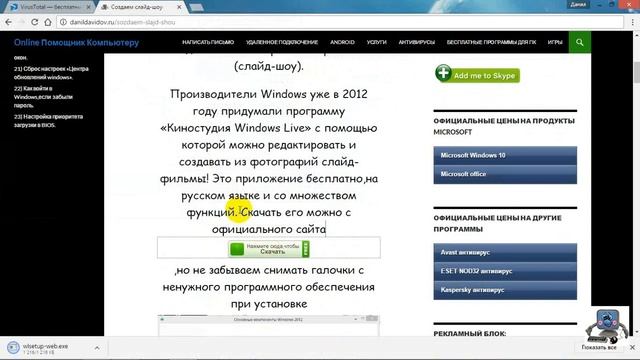This screenshot has width=640, height=360.
Task: Open the Microsoft Windows 10 price button
Action: [505, 156]
